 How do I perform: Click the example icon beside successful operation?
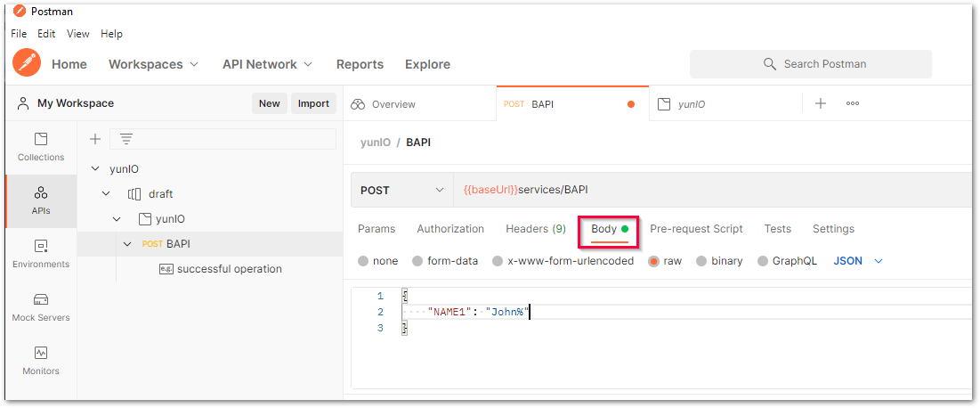pos(166,269)
